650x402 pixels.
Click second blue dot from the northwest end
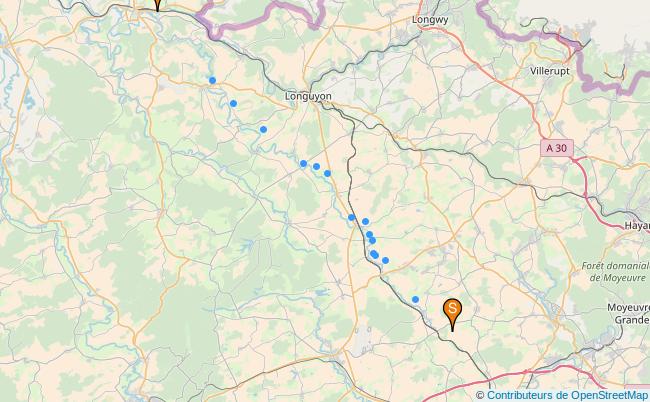(233, 103)
